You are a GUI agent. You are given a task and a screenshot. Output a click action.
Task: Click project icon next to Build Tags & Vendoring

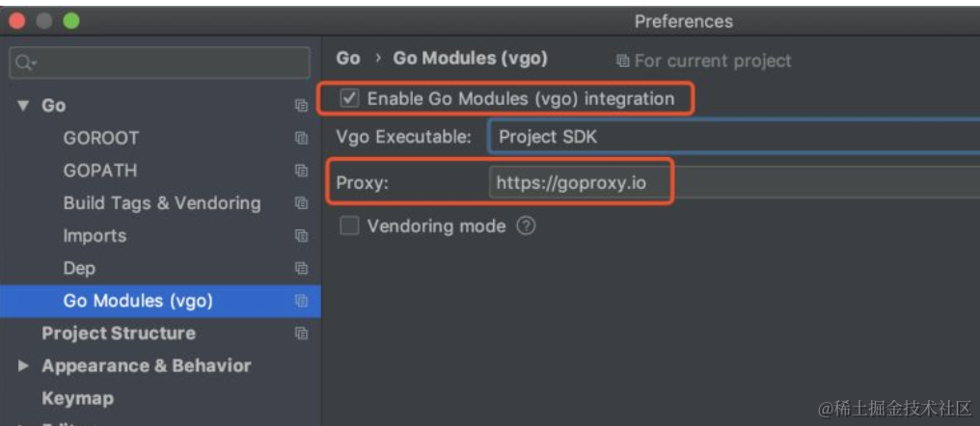(301, 203)
